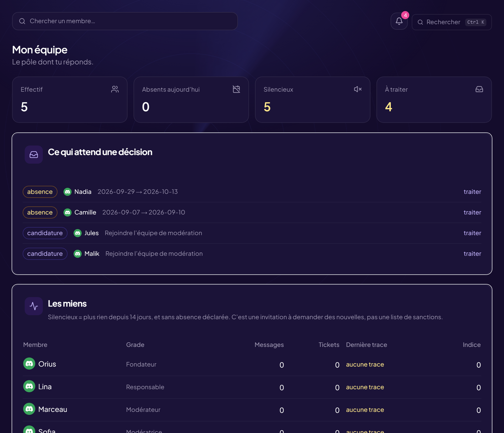Click the Effectif people icon
The width and height of the screenshot is (504, 433).
(115, 89)
